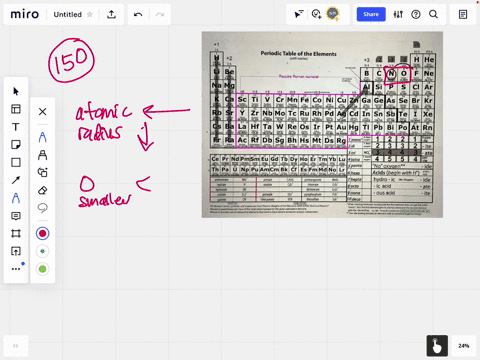This screenshot has height=360, width=480.
Task: Toggle collaborators' cursors visibility
Action: (299, 14)
